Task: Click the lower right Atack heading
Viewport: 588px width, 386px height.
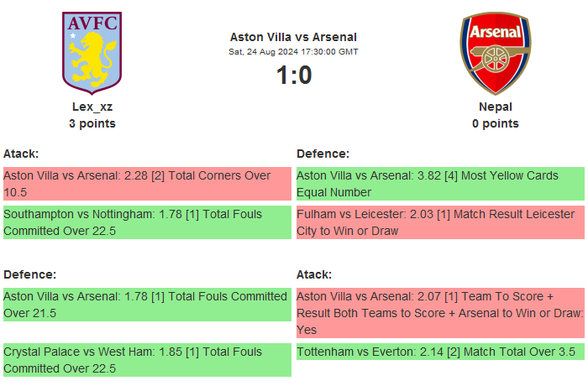Action: pos(314,274)
